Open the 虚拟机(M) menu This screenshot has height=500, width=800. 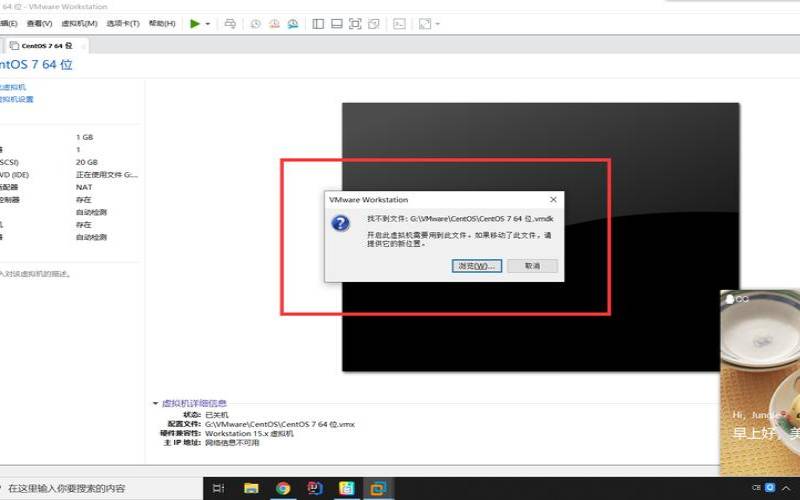79,23
